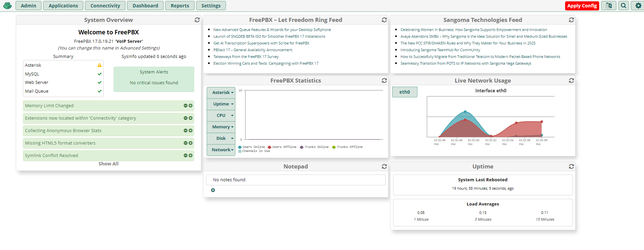Viewport: 644px width, 250px height.
Task: Collapse the Extensions now located notification
Action: click(x=185, y=118)
